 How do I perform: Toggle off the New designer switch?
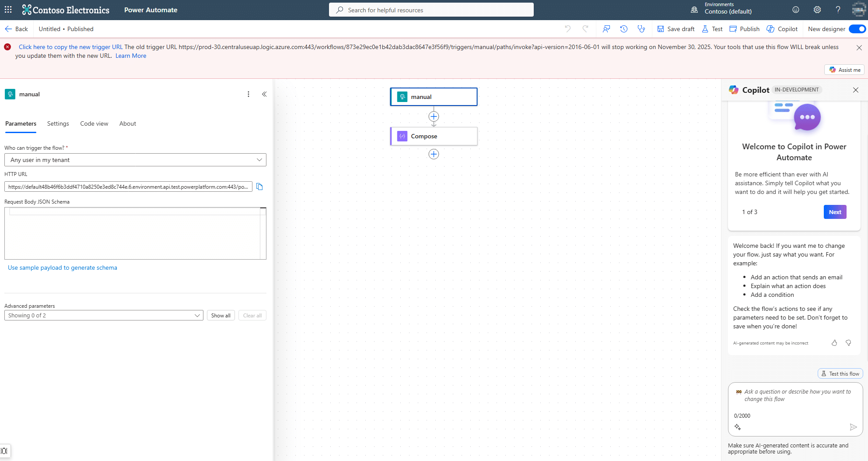pyautogui.click(x=857, y=29)
